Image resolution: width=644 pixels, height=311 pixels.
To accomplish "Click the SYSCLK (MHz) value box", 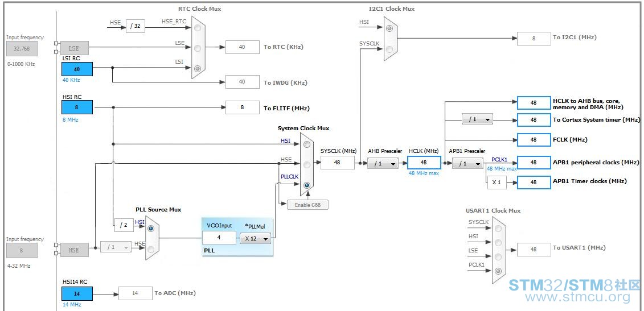I will (337, 163).
